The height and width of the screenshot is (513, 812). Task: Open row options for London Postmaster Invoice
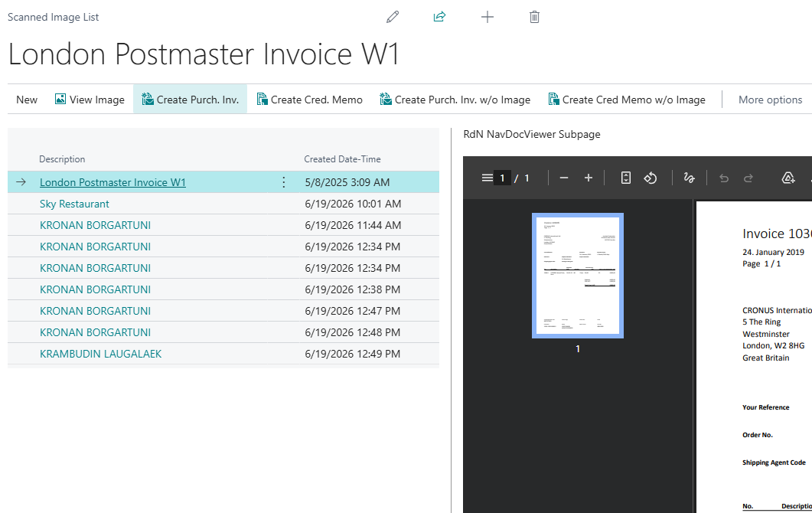pos(283,182)
